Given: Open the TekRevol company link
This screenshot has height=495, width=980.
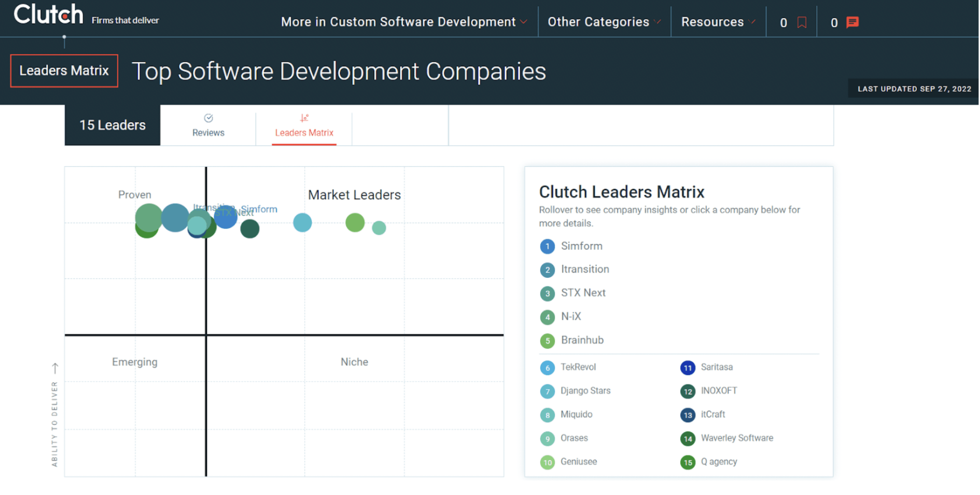Looking at the screenshot, I should pyautogui.click(x=578, y=367).
